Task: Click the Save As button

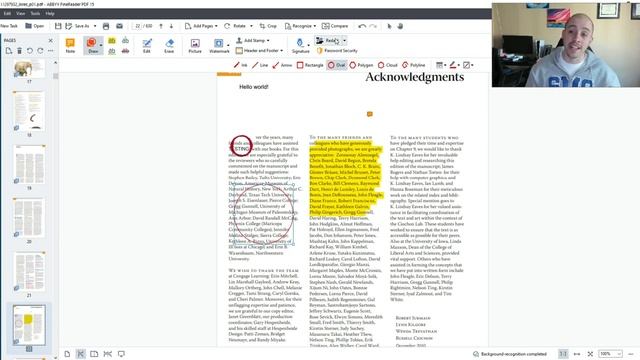Action: [x=78, y=26]
